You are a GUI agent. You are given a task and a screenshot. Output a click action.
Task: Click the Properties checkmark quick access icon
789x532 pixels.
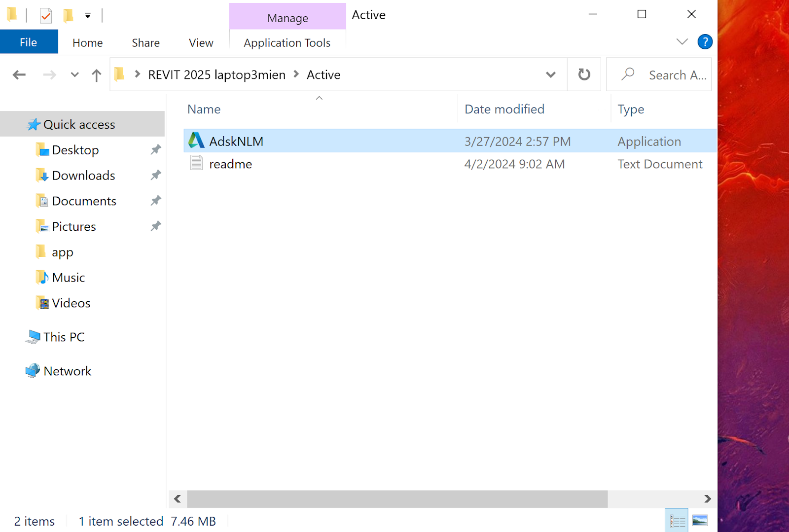[46, 16]
